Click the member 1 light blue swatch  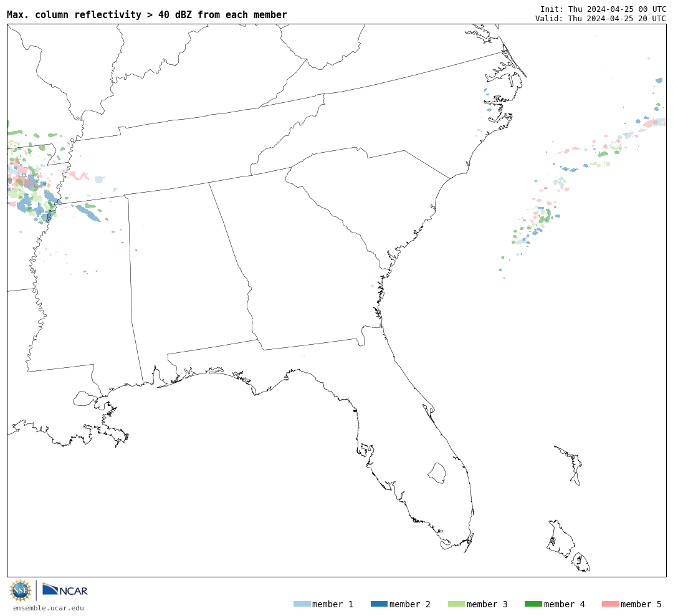tap(302, 604)
